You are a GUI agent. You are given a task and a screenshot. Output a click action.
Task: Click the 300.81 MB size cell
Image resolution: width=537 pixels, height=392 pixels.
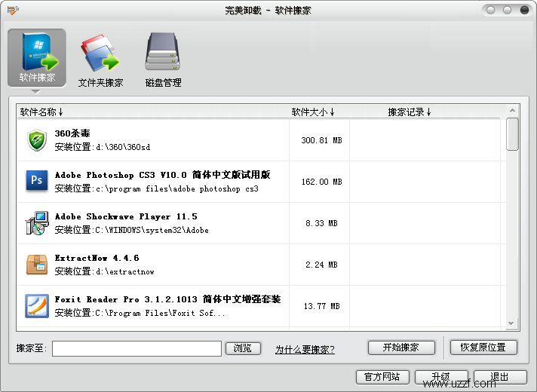click(321, 140)
